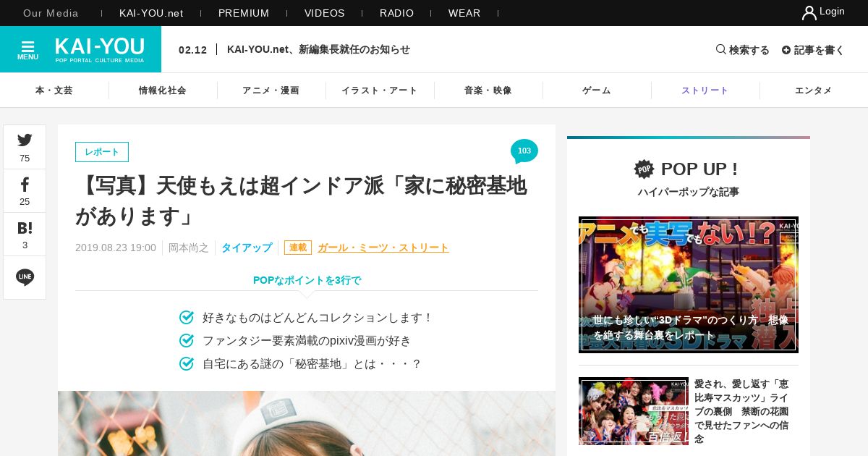Click the date 02.12 in news bar
Image resolution: width=868 pixels, height=456 pixels.
pyautogui.click(x=193, y=50)
